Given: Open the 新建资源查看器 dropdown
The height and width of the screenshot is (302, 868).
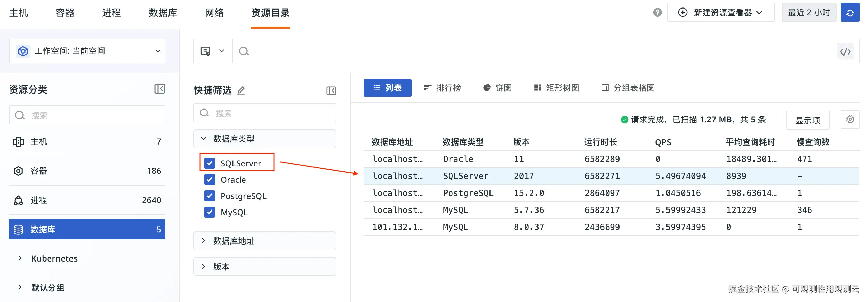Looking at the screenshot, I should tap(721, 13).
